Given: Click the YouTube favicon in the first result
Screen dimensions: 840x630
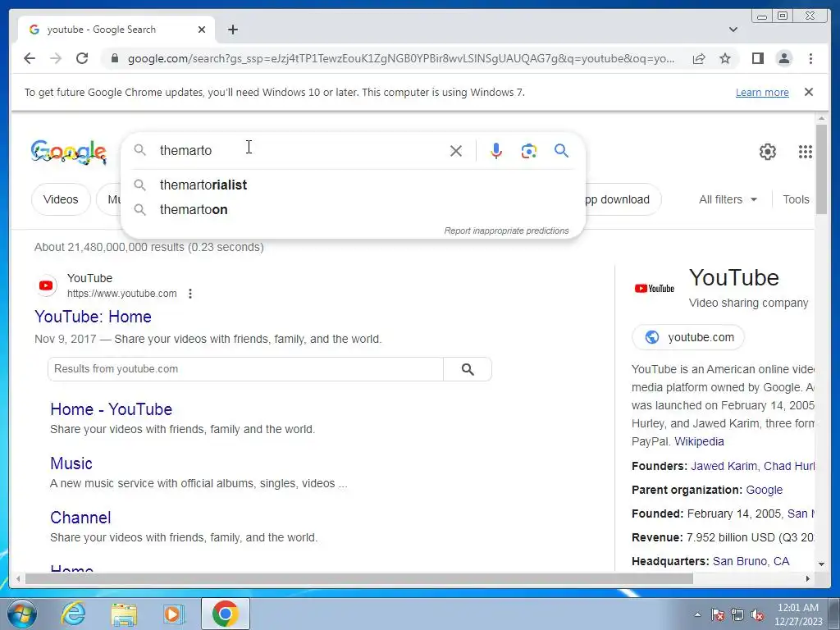Looking at the screenshot, I should point(46,285).
